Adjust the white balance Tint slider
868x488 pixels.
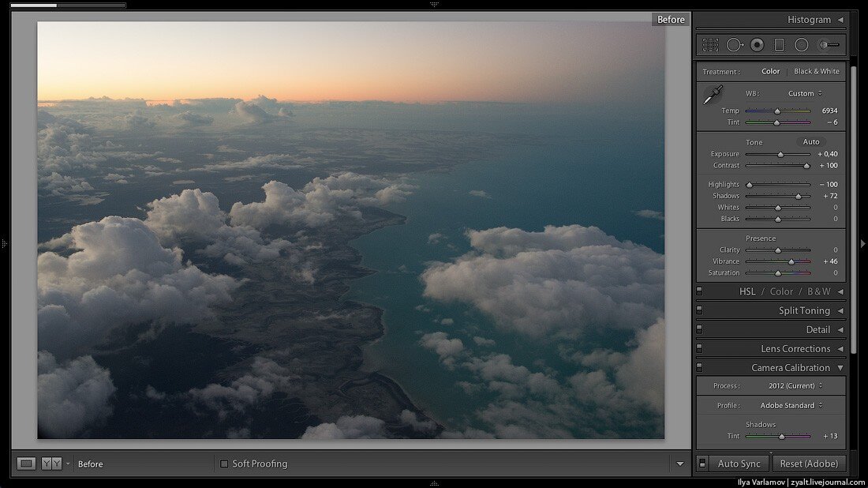pyautogui.click(x=778, y=122)
